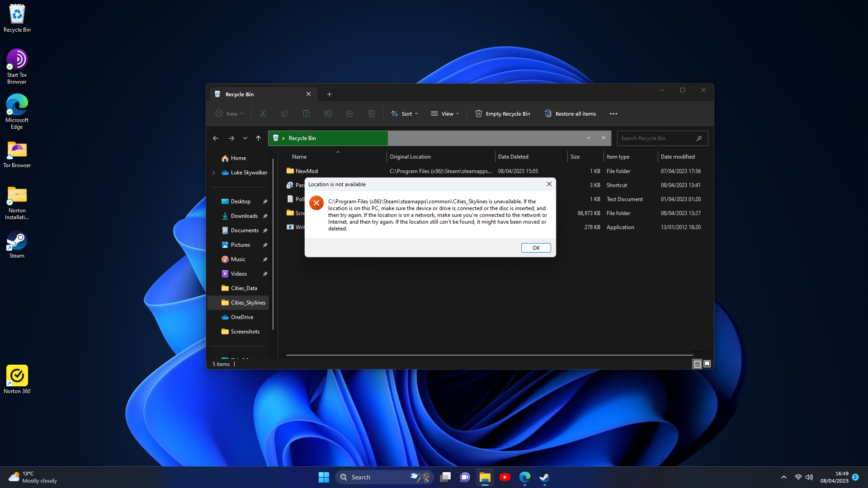The image size is (868, 488).
Task: Open the Sort dropdown menu
Action: click(405, 113)
